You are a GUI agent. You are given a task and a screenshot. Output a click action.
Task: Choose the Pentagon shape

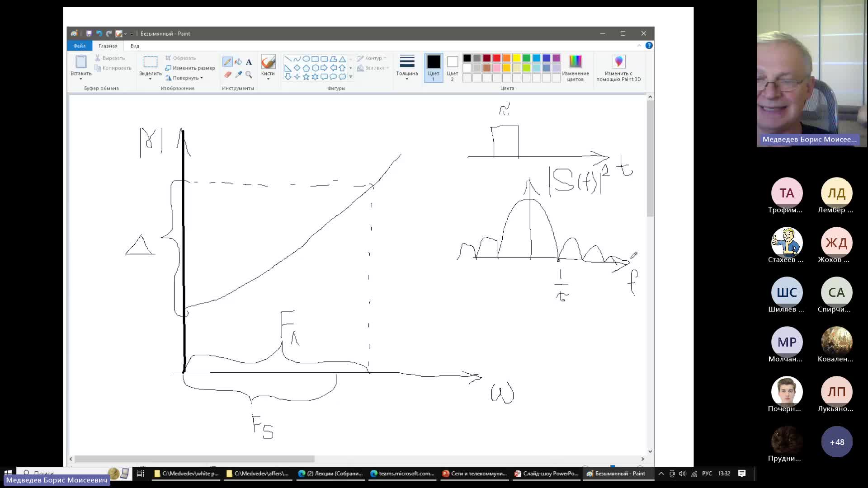click(306, 68)
